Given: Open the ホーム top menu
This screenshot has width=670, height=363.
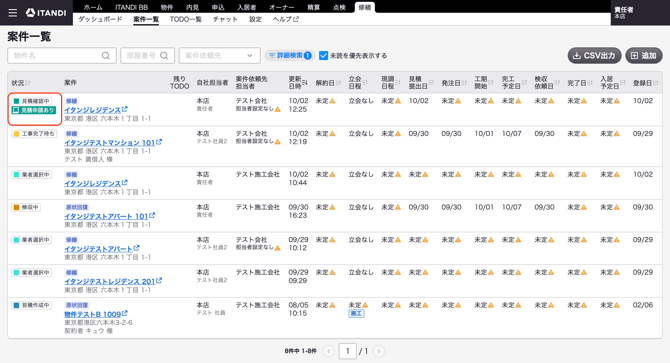Looking at the screenshot, I should coord(93,7).
